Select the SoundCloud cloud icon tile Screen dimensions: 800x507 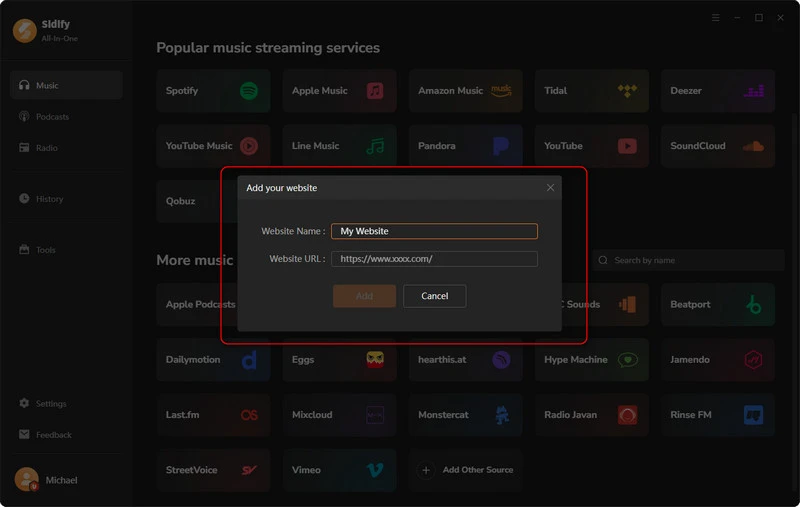(717, 146)
